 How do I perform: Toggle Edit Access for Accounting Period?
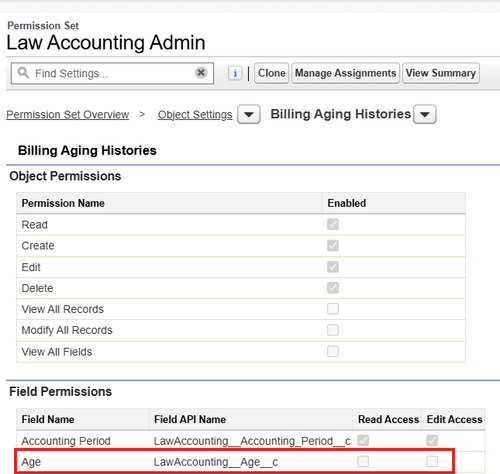(x=432, y=441)
